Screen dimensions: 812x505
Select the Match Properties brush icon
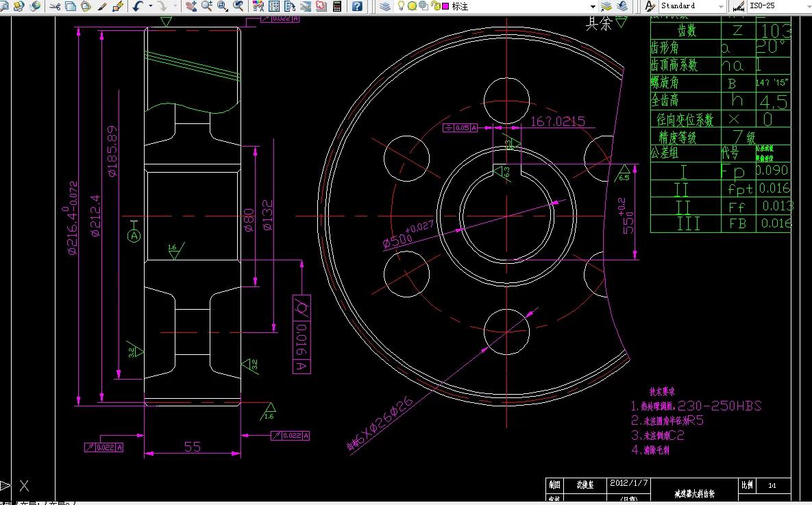[x=102, y=6]
